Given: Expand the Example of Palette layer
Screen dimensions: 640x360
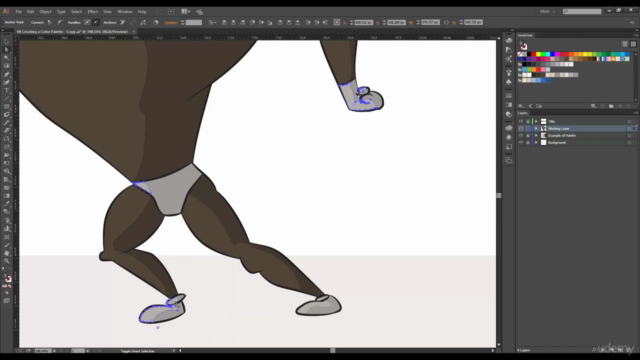Looking at the screenshot, I should (x=536, y=136).
